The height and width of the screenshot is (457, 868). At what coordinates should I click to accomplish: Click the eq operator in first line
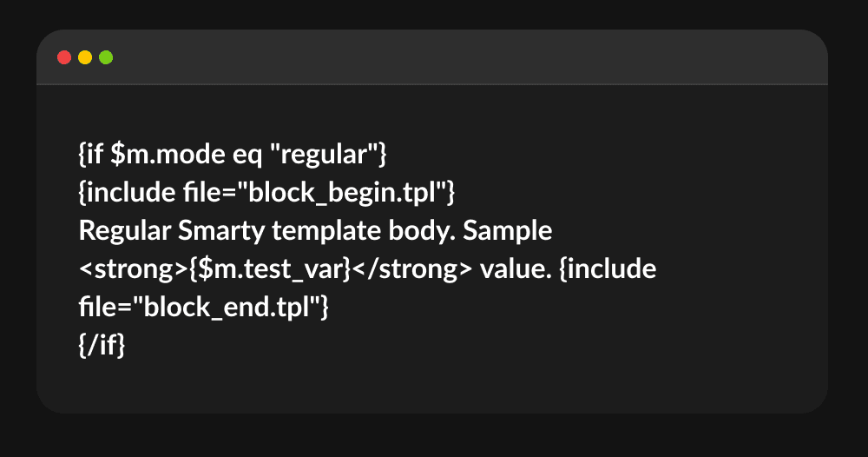[x=247, y=156]
